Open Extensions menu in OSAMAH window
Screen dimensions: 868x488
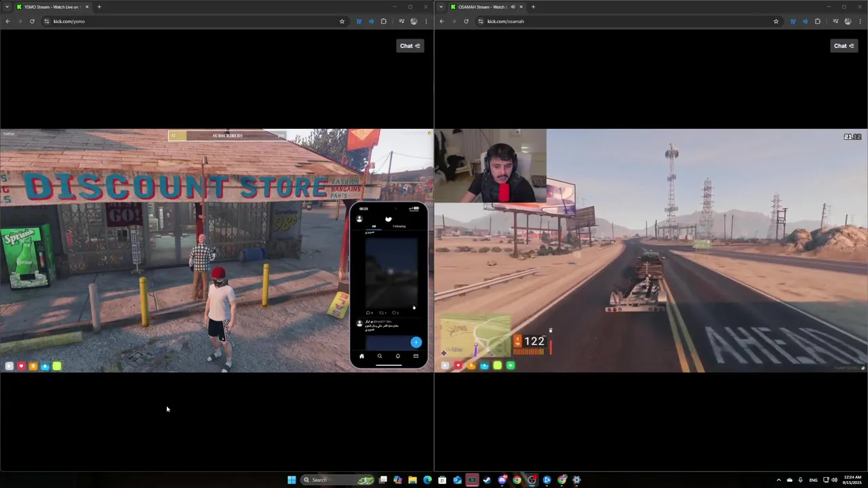point(817,21)
